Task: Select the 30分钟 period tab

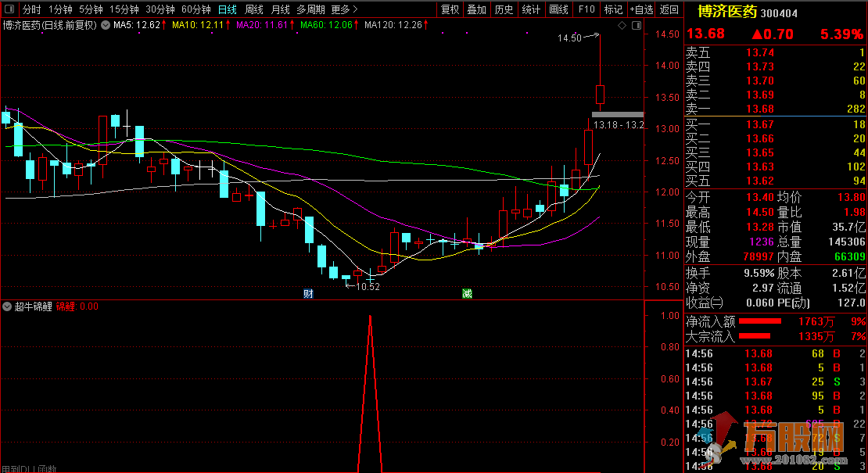Action: 160,9
